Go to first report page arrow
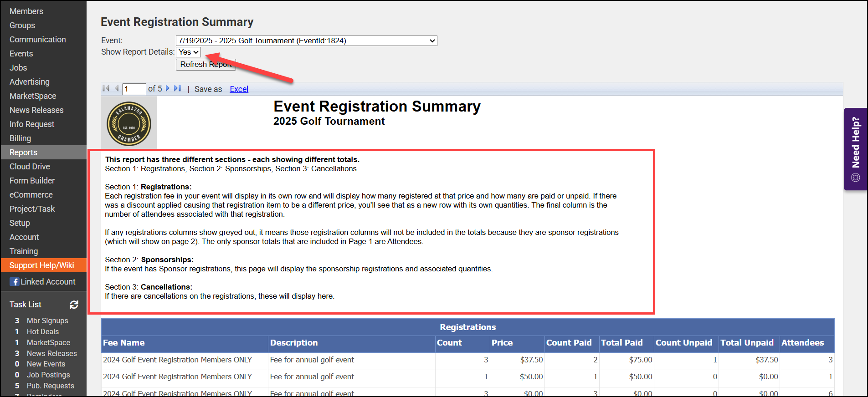Screen dimensions: 868x397 point(106,88)
